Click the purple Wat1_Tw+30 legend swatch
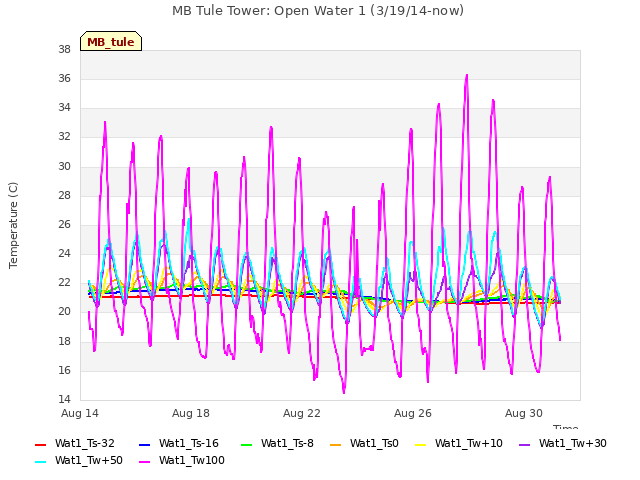Image resolution: width=640 pixels, height=480 pixels. pyautogui.click(x=524, y=444)
